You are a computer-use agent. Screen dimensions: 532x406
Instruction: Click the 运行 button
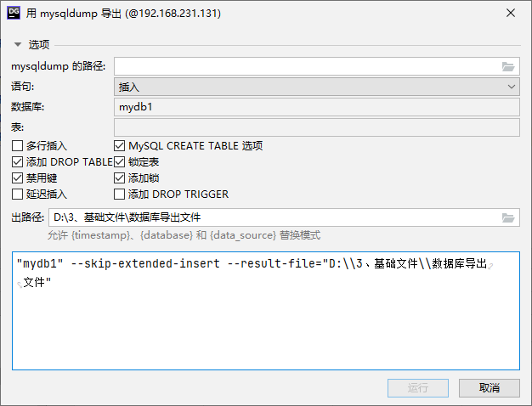pyautogui.click(x=418, y=387)
